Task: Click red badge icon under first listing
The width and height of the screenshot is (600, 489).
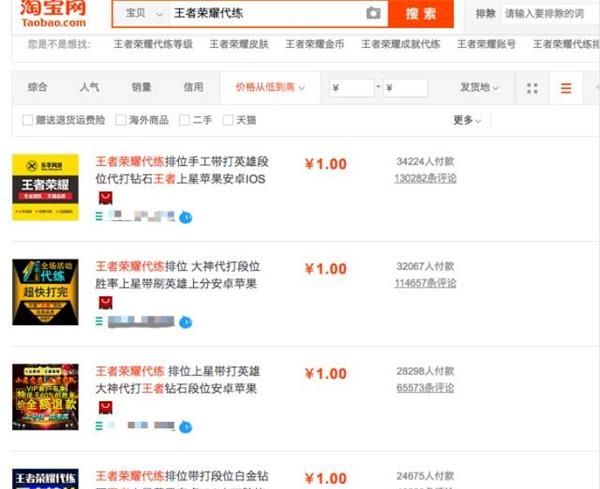Action: [x=105, y=198]
